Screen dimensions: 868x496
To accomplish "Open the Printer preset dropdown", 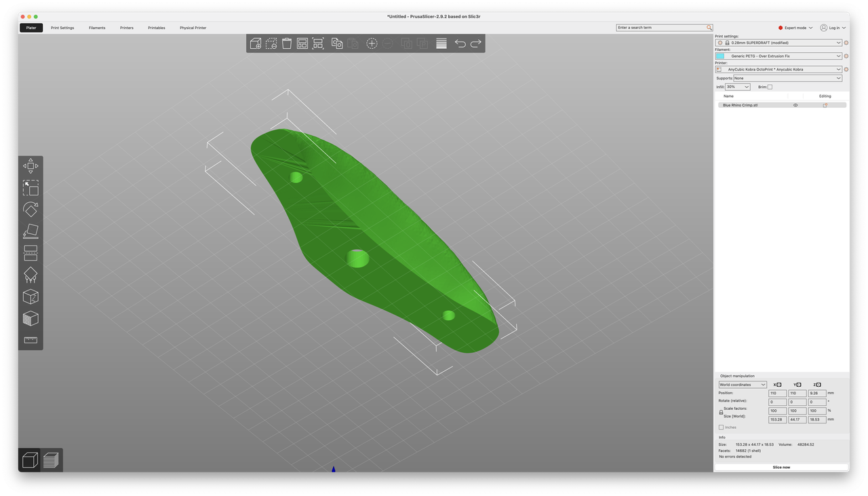I will [778, 69].
